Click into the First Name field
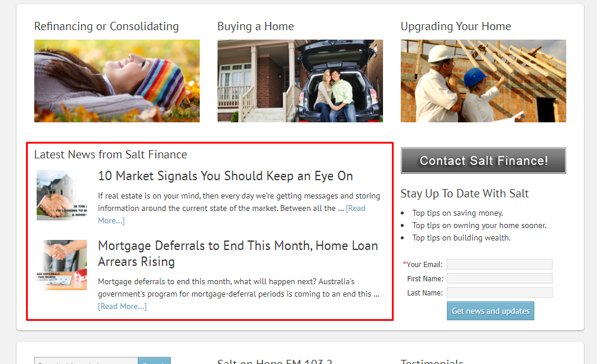Viewport: 597px width, 364px height. (x=499, y=278)
